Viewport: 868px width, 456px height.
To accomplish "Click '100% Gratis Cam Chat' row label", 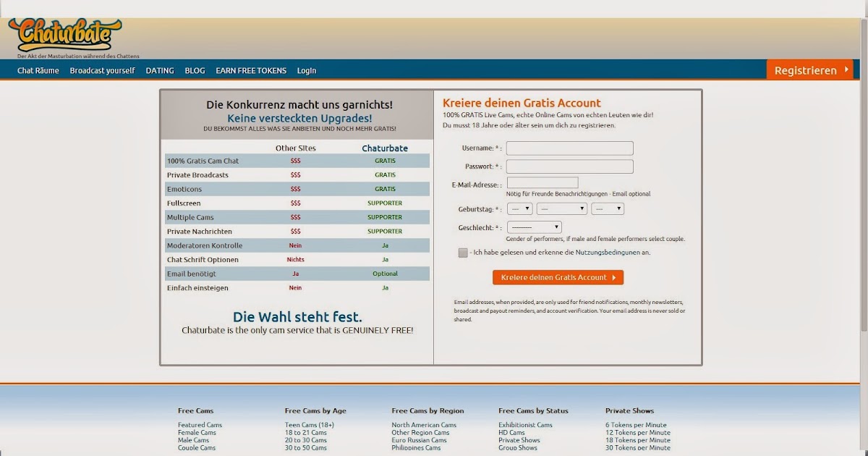I will point(203,161).
